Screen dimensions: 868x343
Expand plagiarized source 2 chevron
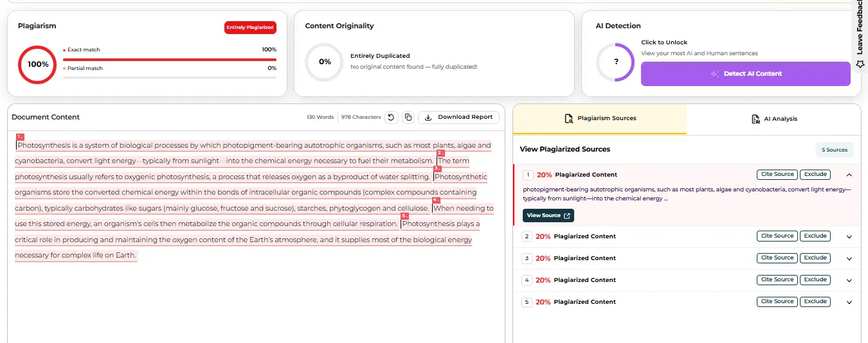849,236
